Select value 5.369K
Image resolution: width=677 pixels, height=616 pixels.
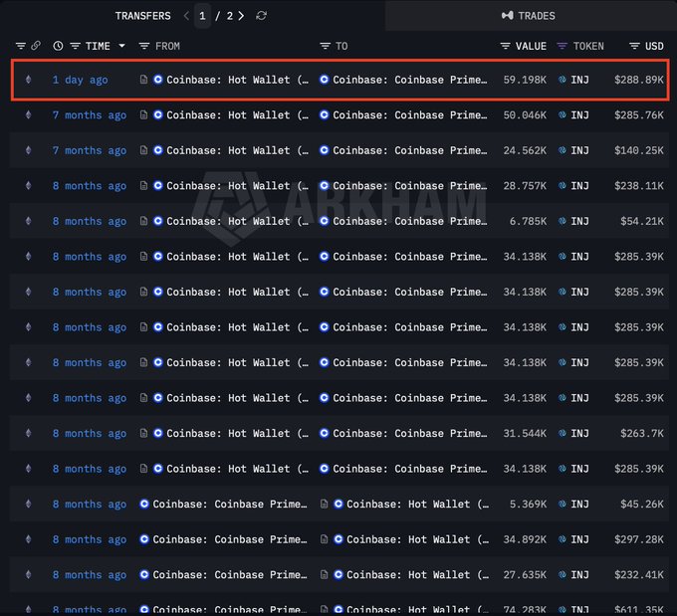pyautogui.click(x=528, y=505)
